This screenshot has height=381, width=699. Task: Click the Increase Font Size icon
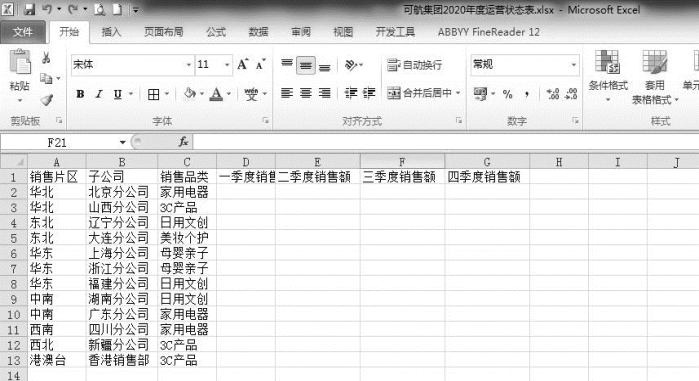click(x=243, y=65)
